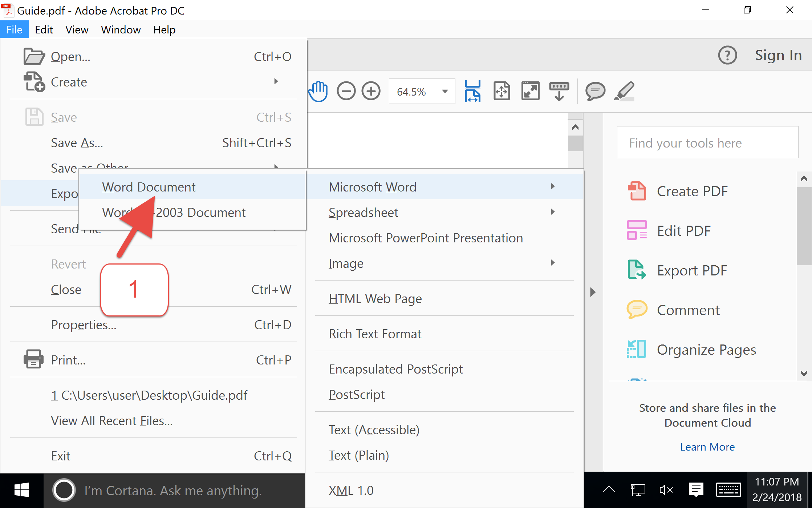Click the Edit PDF tool icon
812x508 pixels.
coord(637,230)
